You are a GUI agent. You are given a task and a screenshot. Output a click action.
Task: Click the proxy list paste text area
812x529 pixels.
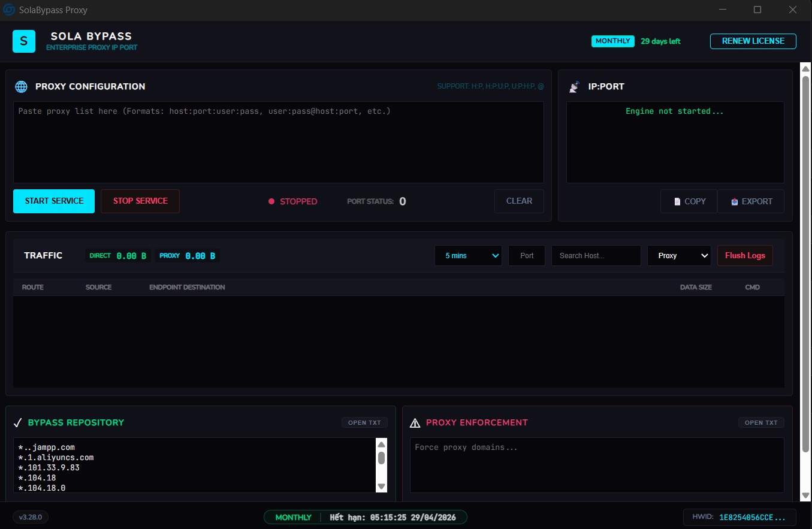[278, 143]
